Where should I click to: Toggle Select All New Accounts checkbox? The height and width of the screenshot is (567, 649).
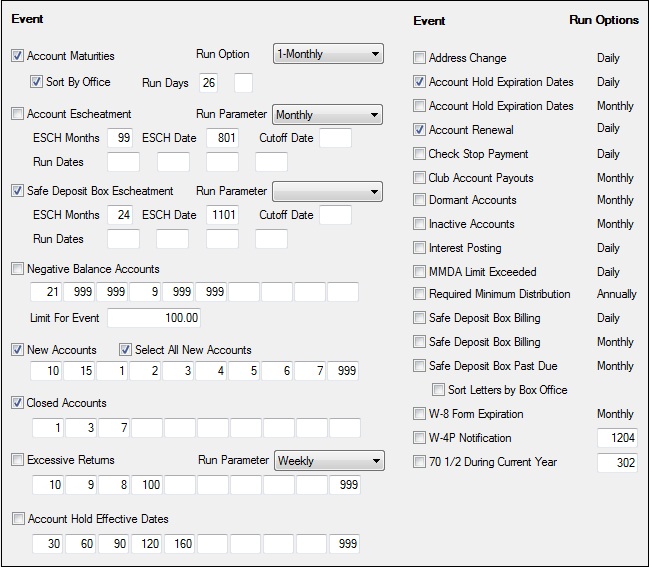(x=126, y=350)
